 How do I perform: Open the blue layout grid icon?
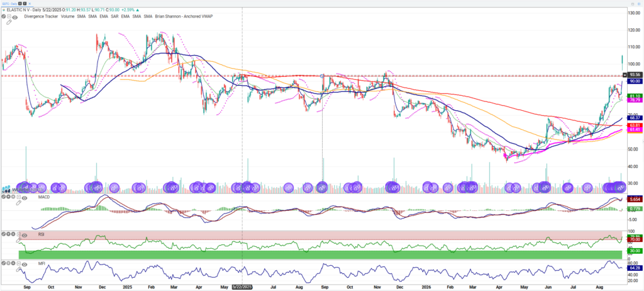640,4
